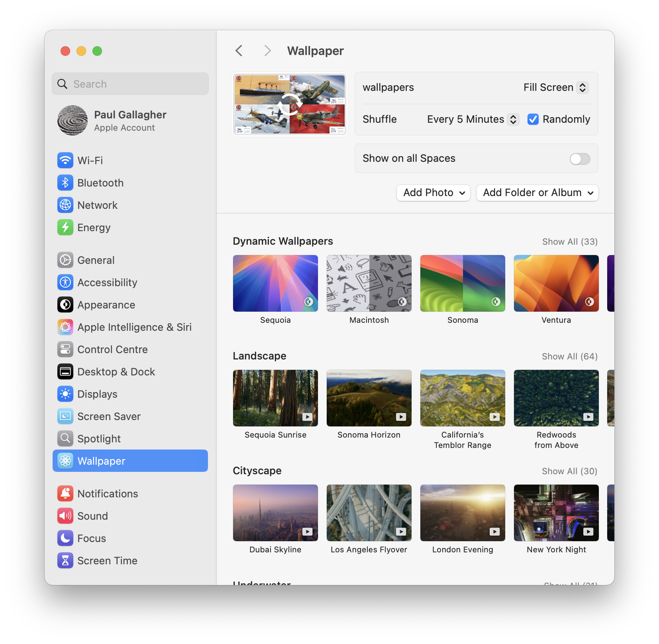
Task: Focus the Search field in sidebar
Action: coord(130,84)
